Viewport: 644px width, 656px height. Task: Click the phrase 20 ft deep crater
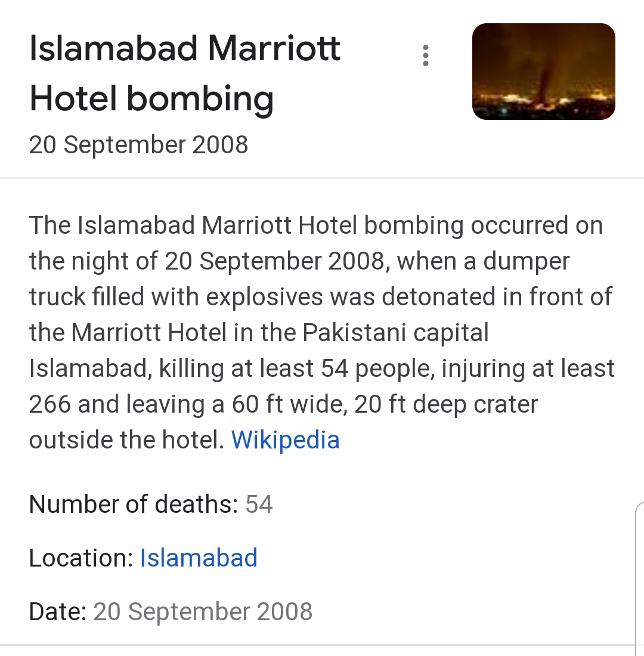[x=446, y=404]
